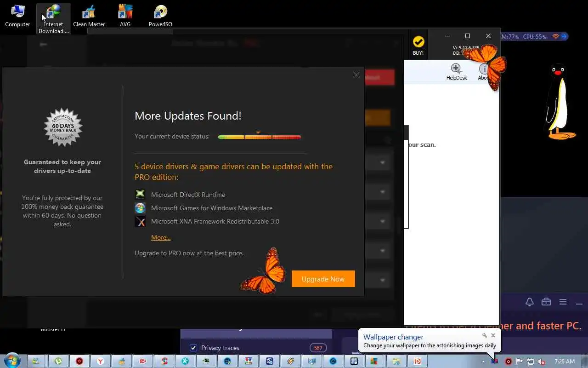The image size is (588, 368).
Task: Click the Wi-Fi icon in performance widget
Action: point(555,36)
